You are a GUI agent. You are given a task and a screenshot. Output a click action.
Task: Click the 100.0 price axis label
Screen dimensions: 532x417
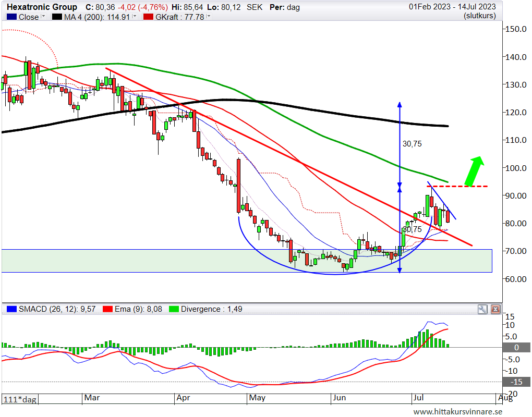[x=516, y=168]
